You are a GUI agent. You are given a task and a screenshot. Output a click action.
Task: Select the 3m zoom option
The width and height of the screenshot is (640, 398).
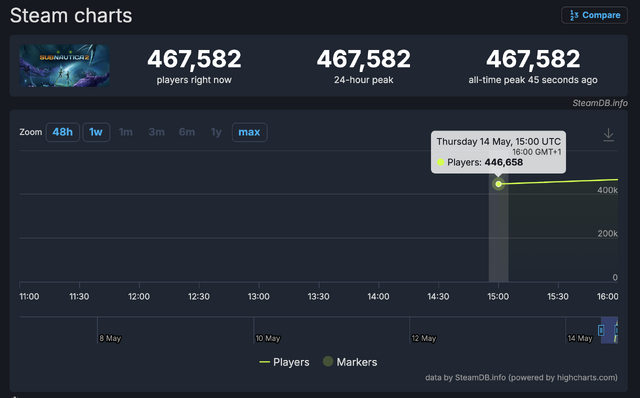[x=157, y=132]
